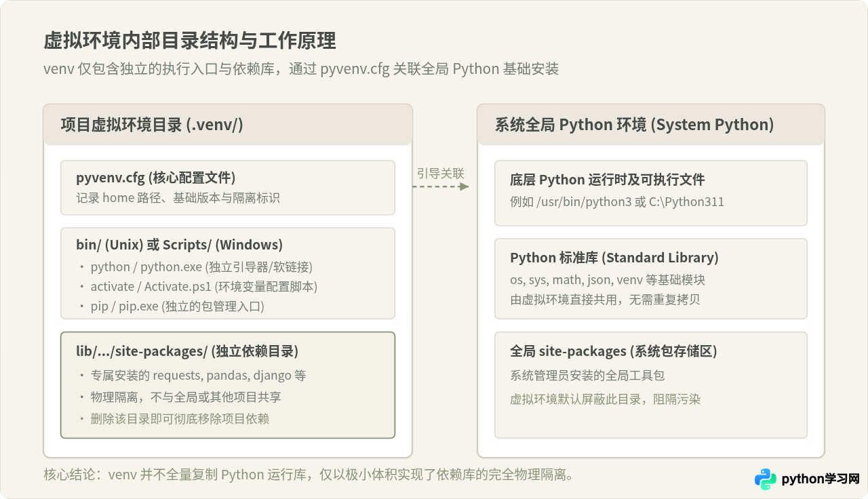Click 'os, sys, math, json, venv 等基础模块' line
868x499 pixels.
point(608,279)
